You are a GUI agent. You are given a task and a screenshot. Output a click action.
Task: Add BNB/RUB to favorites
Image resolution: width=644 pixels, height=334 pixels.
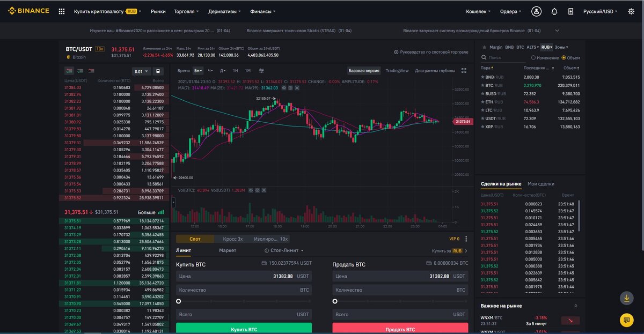pos(483,77)
